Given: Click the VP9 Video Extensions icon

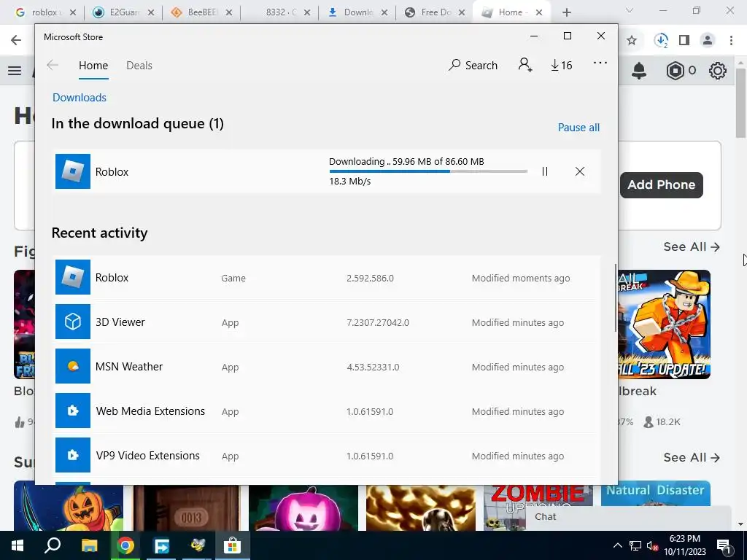Looking at the screenshot, I should (73, 455).
